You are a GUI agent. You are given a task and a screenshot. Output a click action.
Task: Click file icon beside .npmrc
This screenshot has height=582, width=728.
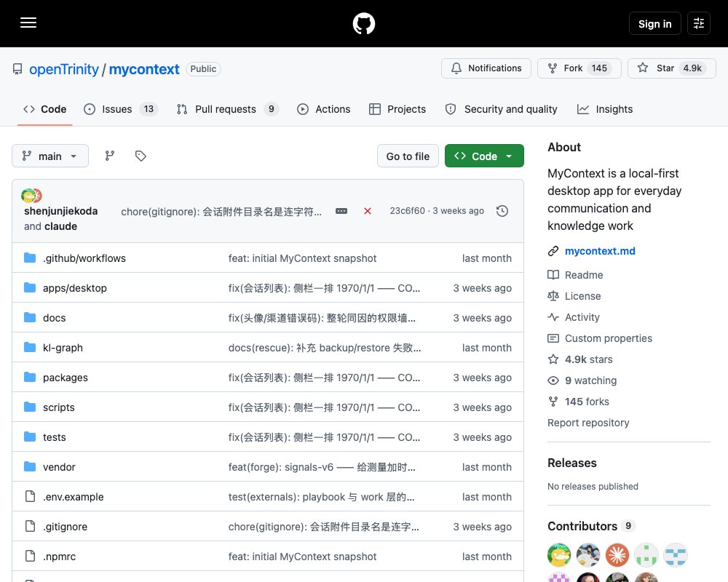(x=30, y=556)
